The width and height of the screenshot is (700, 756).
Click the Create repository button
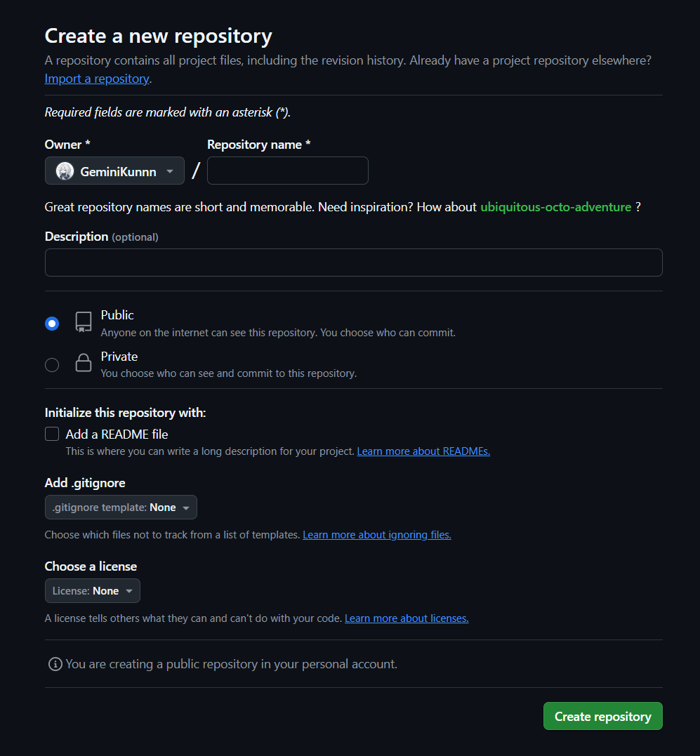pyautogui.click(x=602, y=716)
